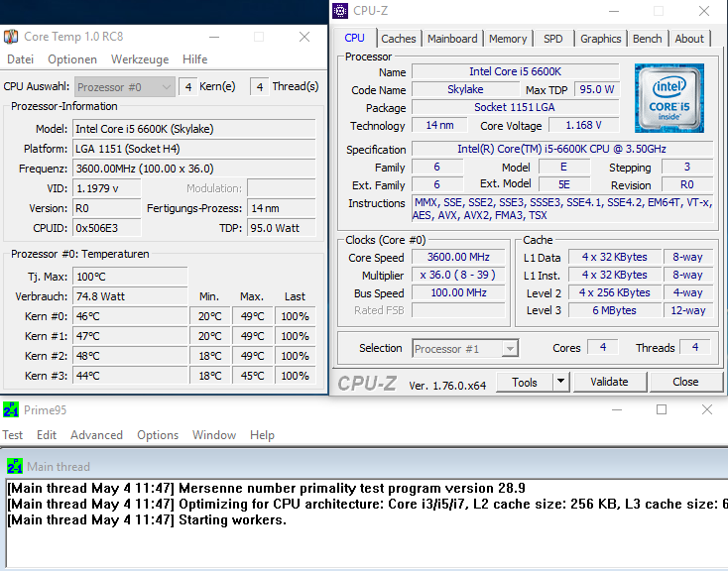Open the Prime95 Window menu

pyautogui.click(x=214, y=435)
